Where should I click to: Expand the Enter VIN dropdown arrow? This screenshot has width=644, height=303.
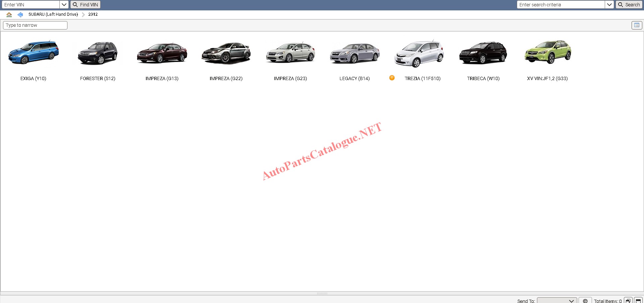(x=64, y=5)
